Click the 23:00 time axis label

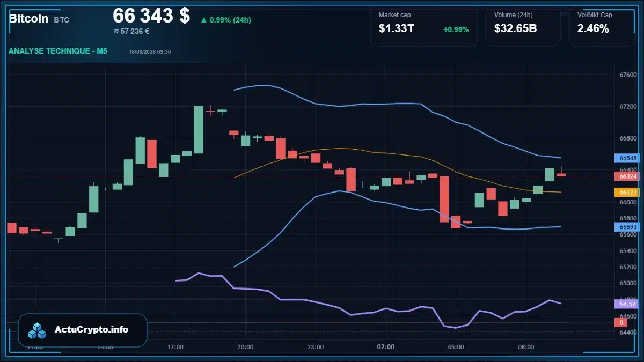coord(316,347)
